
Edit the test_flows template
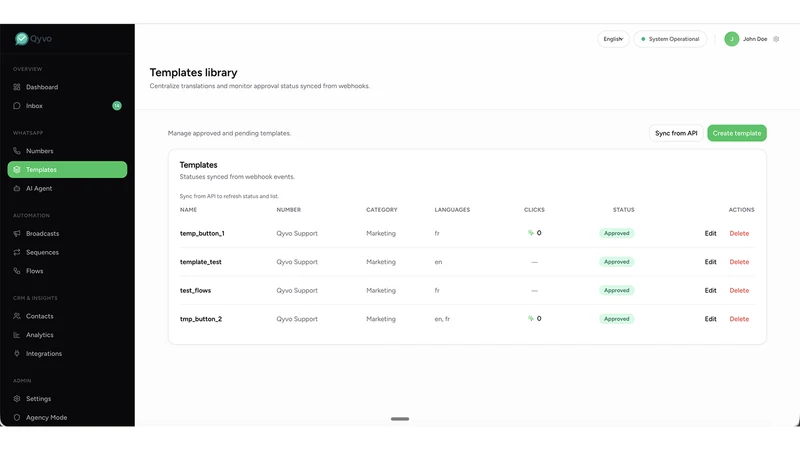pyautogui.click(x=710, y=290)
